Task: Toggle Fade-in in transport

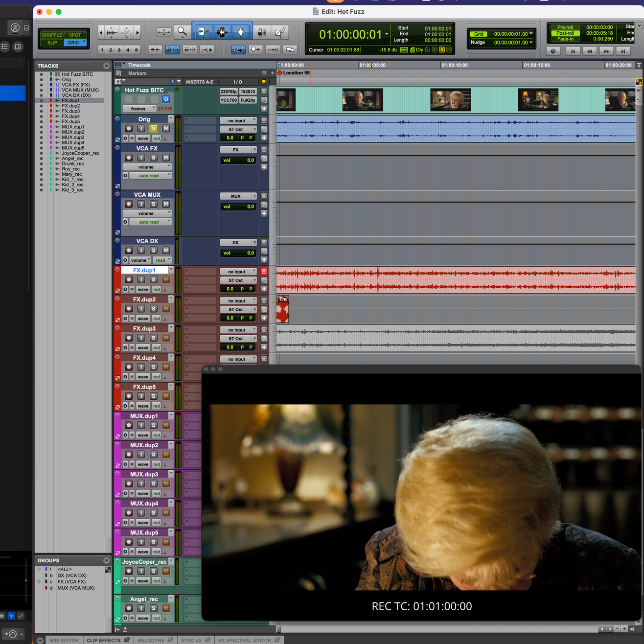Action: 565,39
